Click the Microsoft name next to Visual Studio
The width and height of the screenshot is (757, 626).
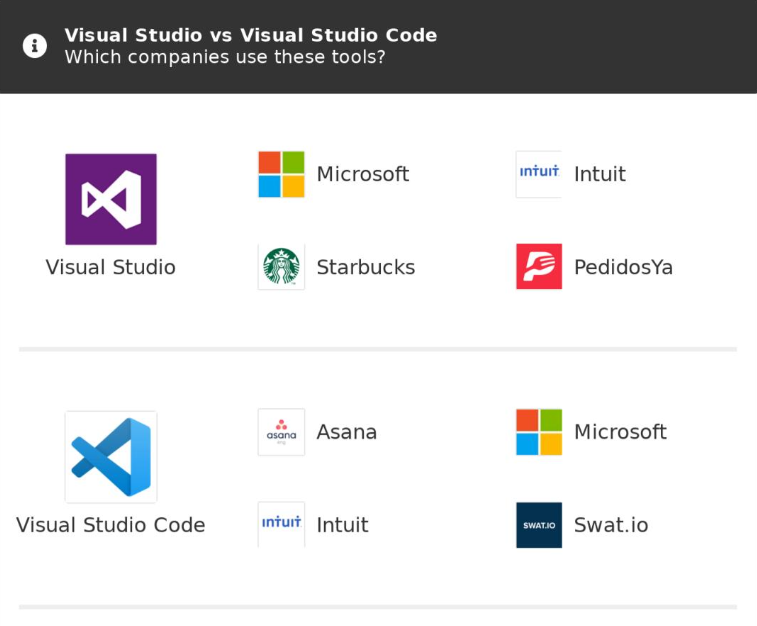pos(363,174)
